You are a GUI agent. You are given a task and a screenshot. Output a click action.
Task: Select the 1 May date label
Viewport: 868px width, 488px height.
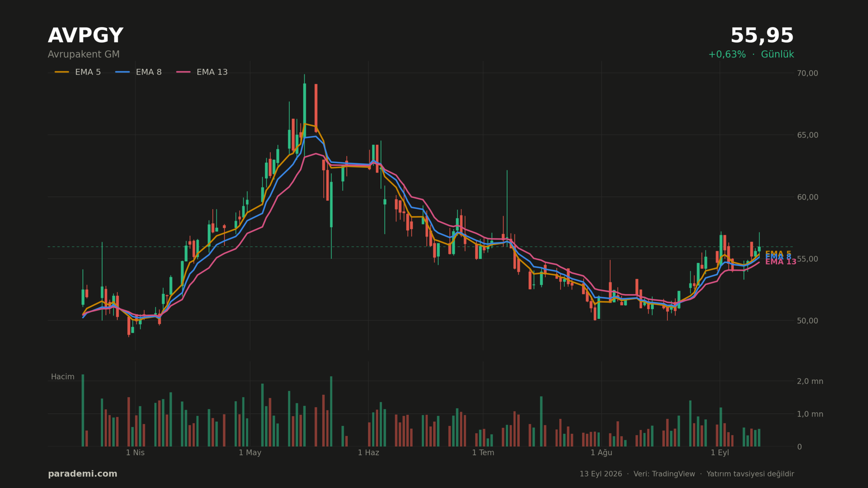point(250,453)
